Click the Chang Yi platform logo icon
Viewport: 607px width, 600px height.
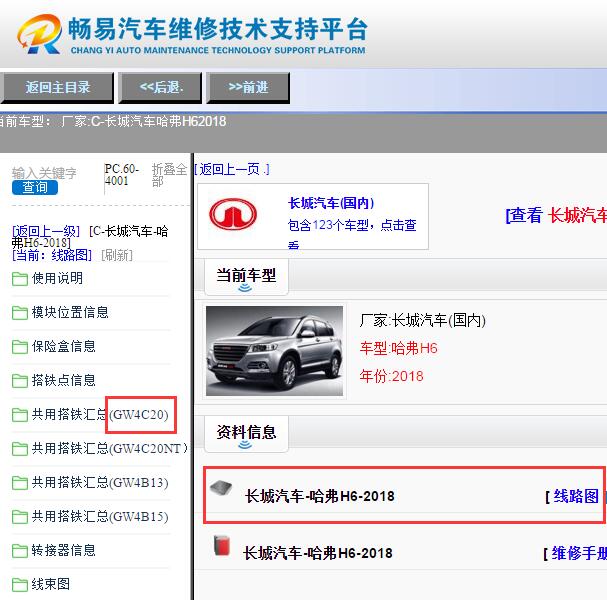click(39, 34)
